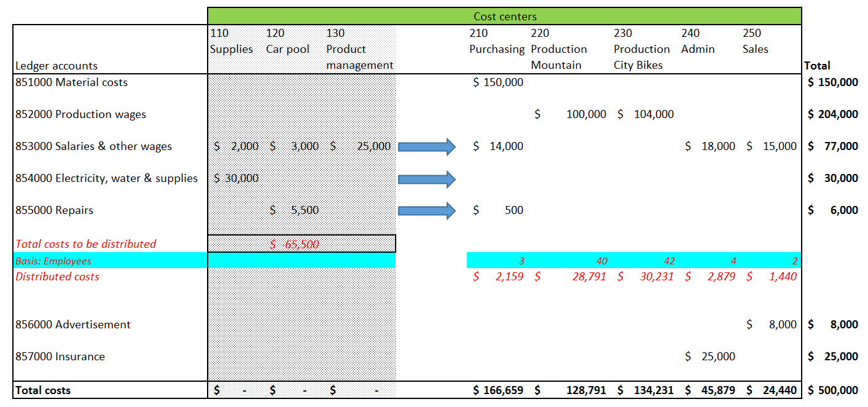
Task: Select the 220 Production Mountain column header
Action: pyautogui.click(x=558, y=49)
